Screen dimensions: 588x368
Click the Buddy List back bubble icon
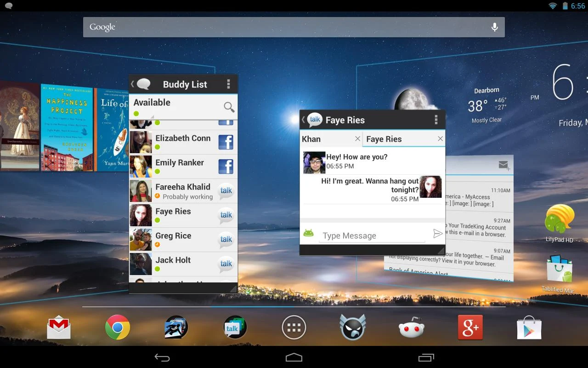[141, 84]
